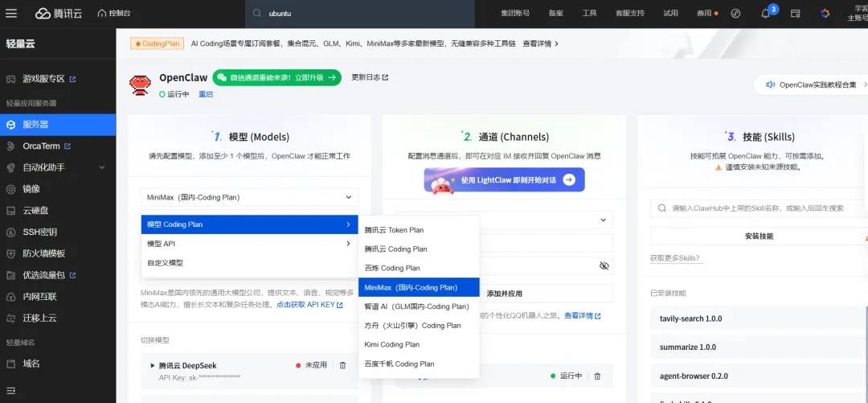Expand 自动化助手 sidebar chevron
Image resolution: width=868 pixels, height=403 pixels.
[x=101, y=167]
